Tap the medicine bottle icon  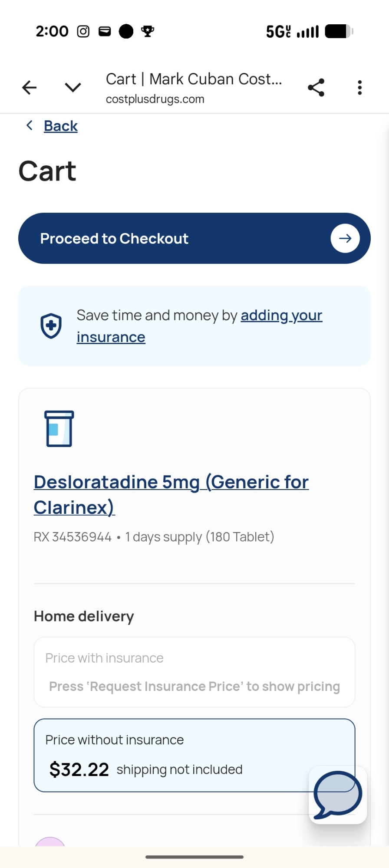pyautogui.click(x=59, y=428)
